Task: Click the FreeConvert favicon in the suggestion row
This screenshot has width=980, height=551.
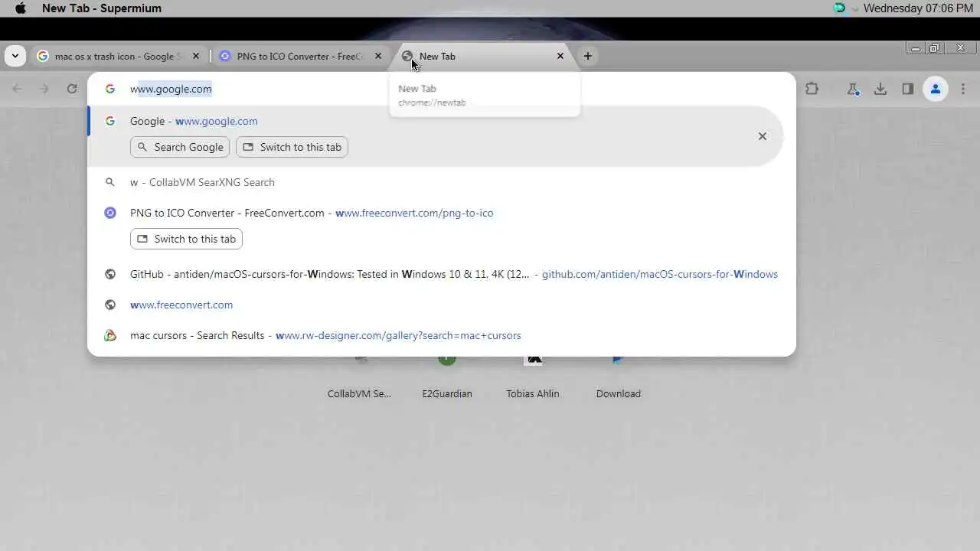Action: click(110, 213)
